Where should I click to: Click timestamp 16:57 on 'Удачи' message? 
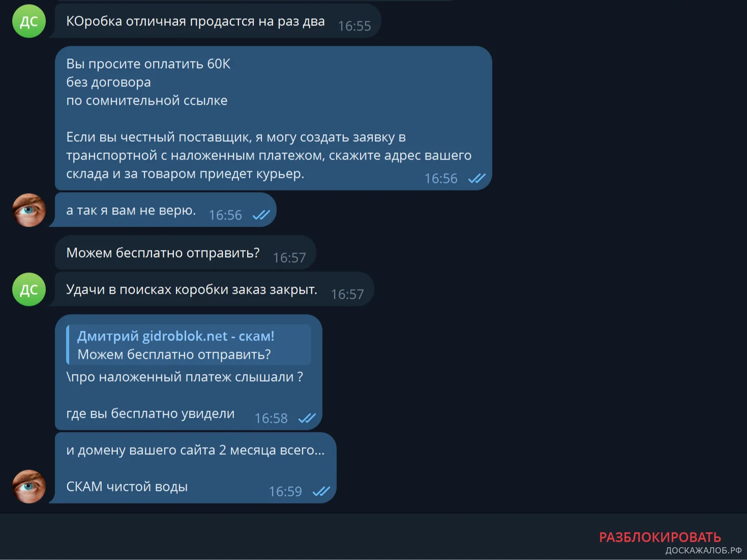[x=347, y=294]
